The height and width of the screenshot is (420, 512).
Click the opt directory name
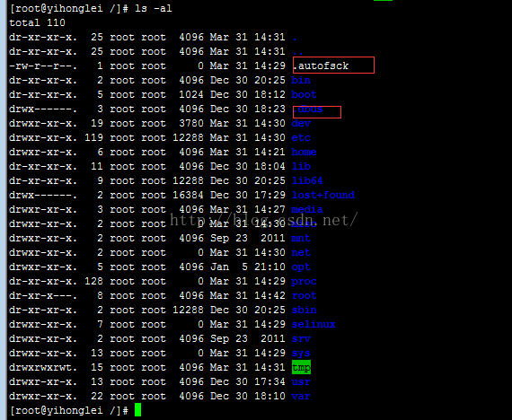[301, 267]
